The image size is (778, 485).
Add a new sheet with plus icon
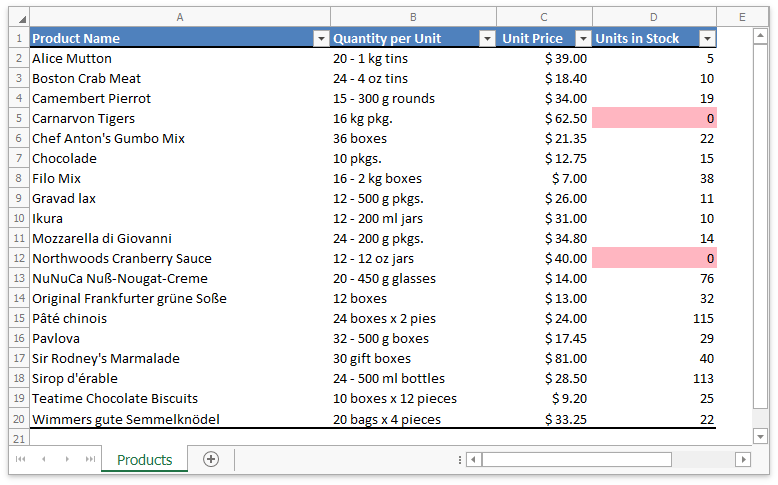(x=211, y=459)
